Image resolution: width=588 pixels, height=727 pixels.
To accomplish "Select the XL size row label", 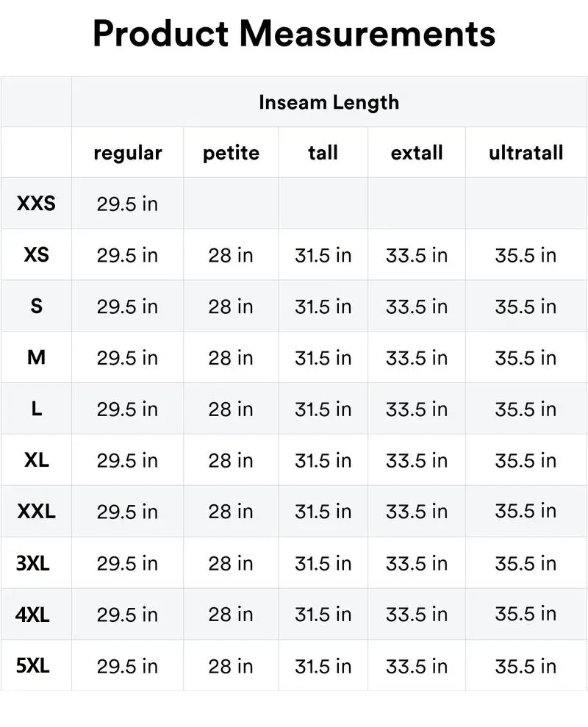I will click(36, 460).
